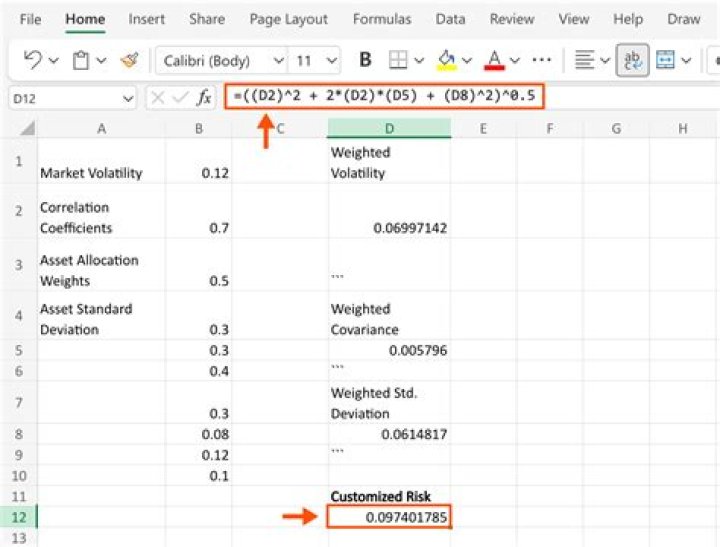This screenshot has width=720, height=547.
Task: Click the more options ellipsis button
Action: click(x=541, y=61)
